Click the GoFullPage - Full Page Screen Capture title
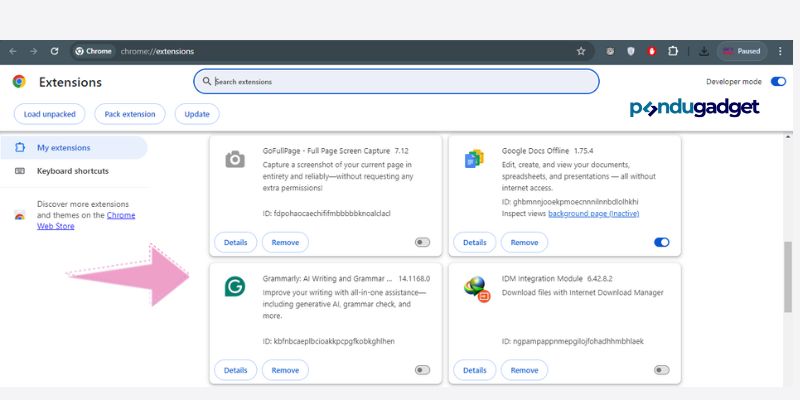The width and height of the screenshot is (800, 400). 326,151
